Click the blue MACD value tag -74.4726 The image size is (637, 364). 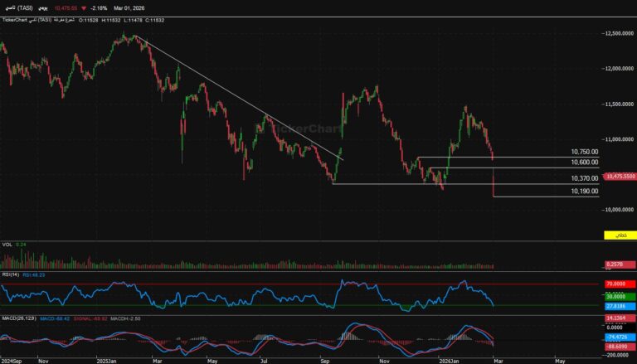(x=619, y=338)
